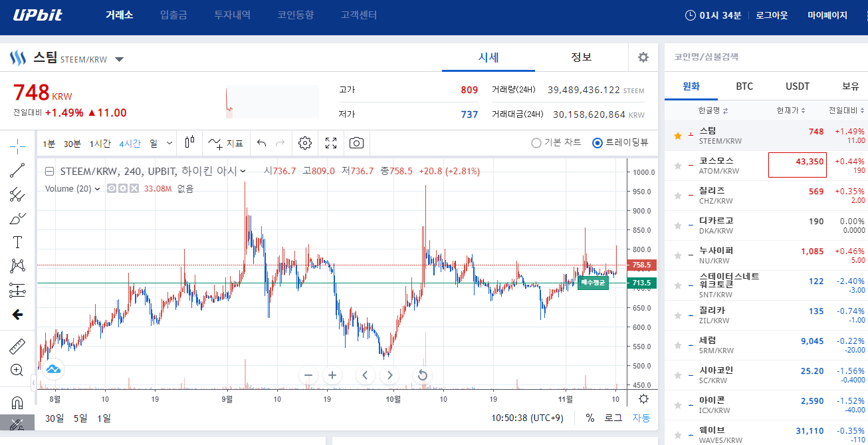The image size is (868, 445).
Task: Redo the chart action
Action: [x=280, y=142]
